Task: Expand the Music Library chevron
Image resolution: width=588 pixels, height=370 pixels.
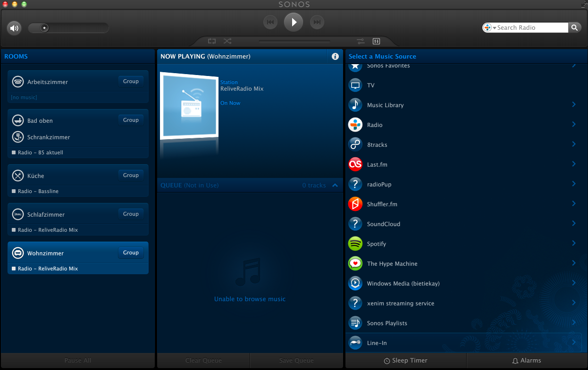Action: coord(574,105)
